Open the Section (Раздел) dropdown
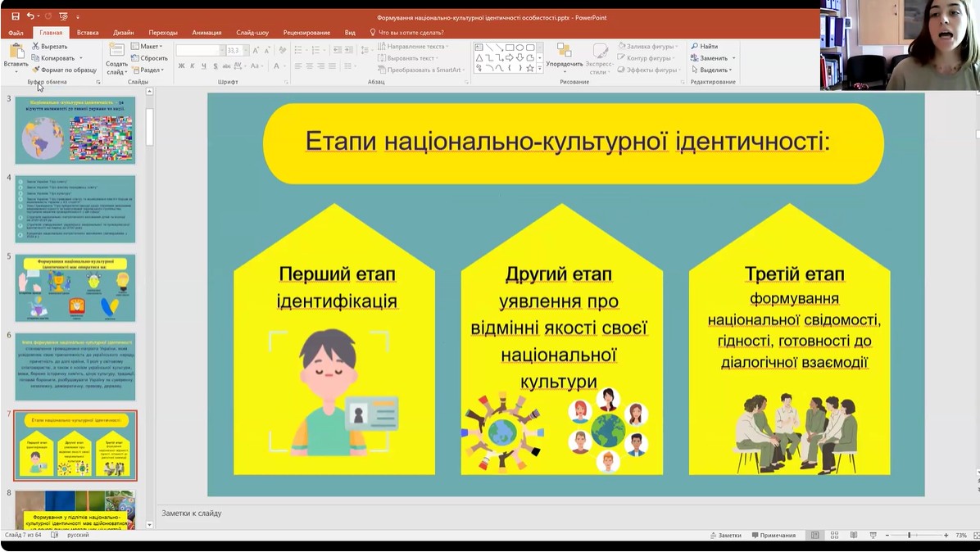The width and height of the screenshot is (980, 552). click(148, 70)
